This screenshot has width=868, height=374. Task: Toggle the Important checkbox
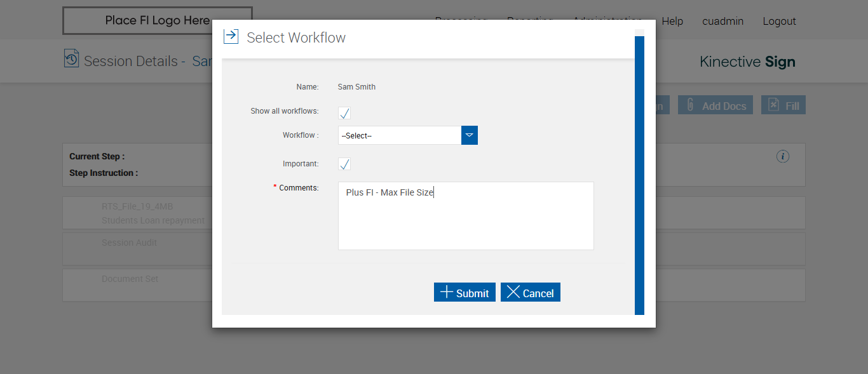344,164
